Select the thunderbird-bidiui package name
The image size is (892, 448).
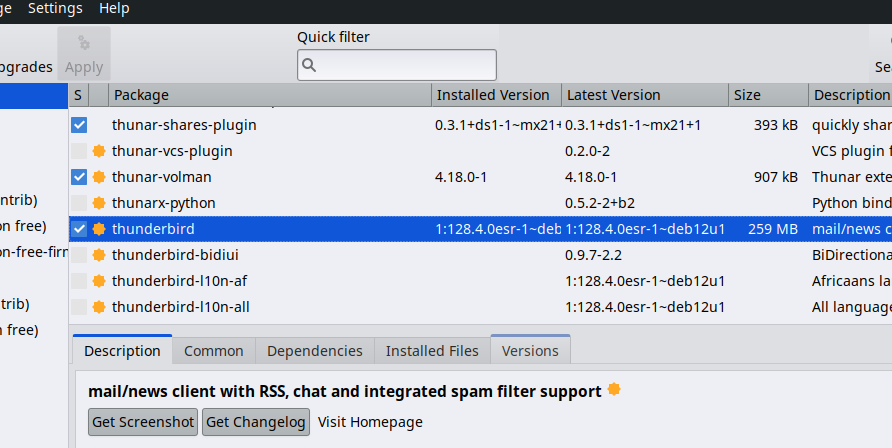click(x=175, y=255)
